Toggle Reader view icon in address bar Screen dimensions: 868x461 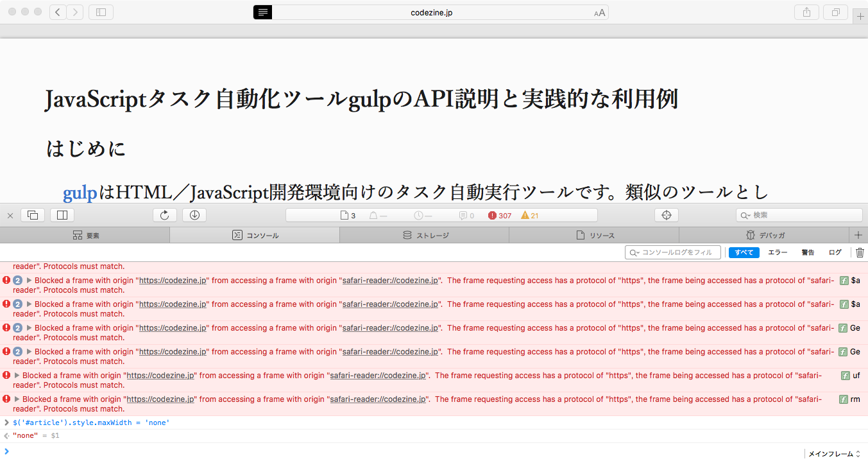click(x=262, y=12)
